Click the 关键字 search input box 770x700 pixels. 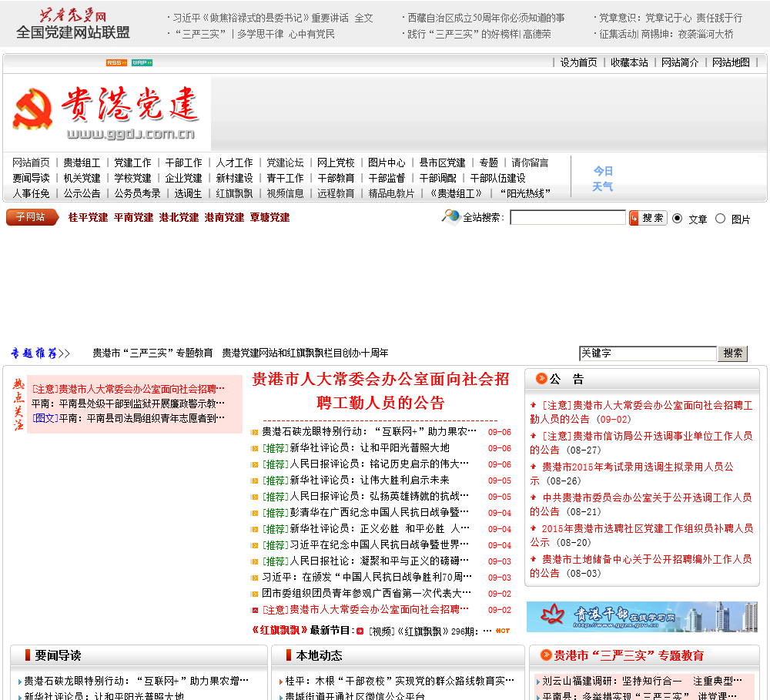(648, 353)
